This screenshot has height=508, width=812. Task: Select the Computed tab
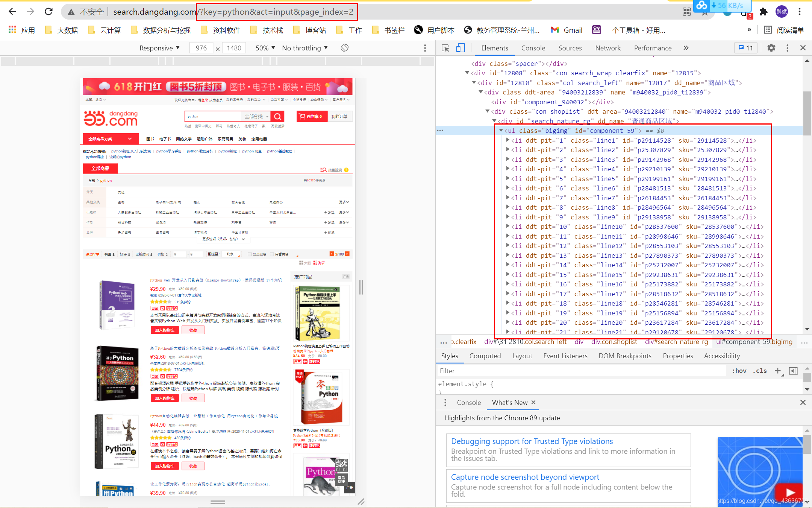coord(485,356)
